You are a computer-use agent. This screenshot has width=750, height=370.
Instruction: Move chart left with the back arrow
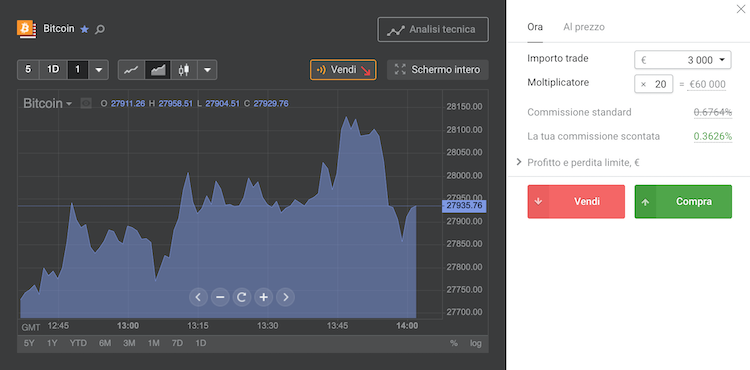click(198, 297)
